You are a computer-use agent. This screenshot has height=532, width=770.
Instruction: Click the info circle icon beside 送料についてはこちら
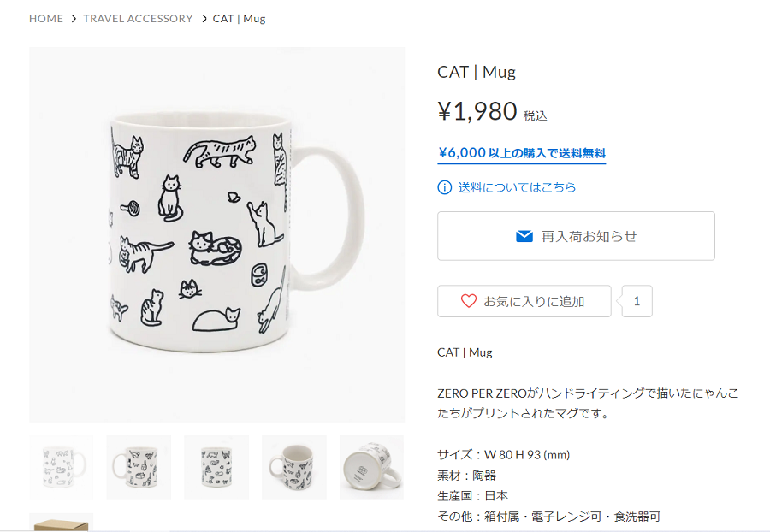444,187
